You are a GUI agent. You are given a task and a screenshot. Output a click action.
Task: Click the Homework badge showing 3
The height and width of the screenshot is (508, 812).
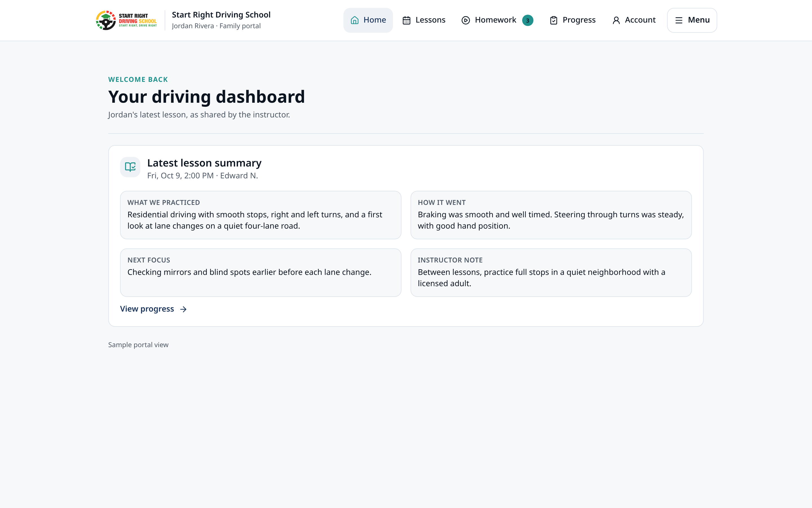[x=528, y=21]
